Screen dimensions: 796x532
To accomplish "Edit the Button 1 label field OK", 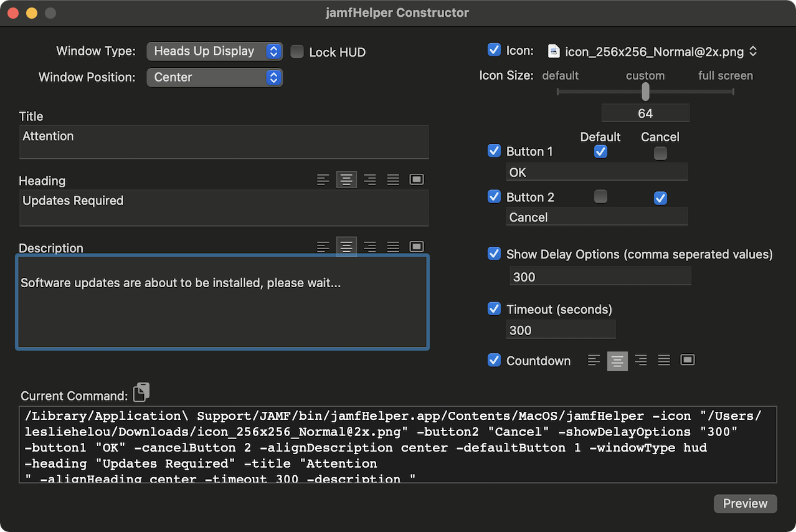I will [597, 172].
